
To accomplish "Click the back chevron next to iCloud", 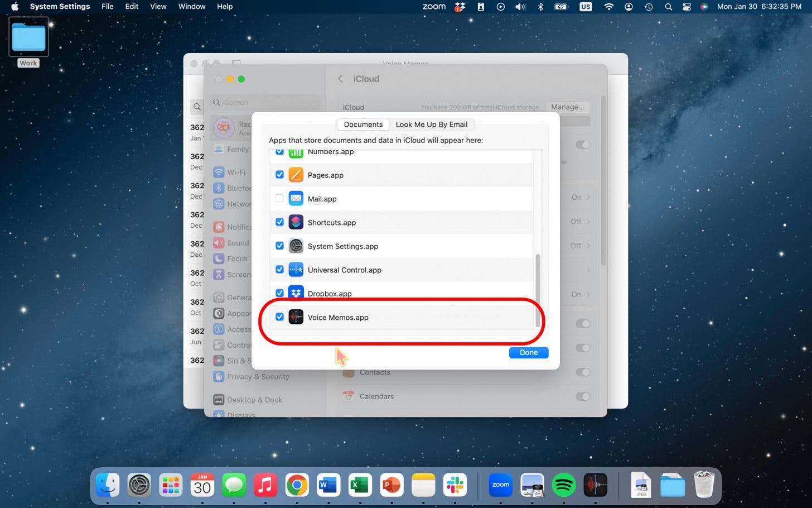I will tap(341, 79).
